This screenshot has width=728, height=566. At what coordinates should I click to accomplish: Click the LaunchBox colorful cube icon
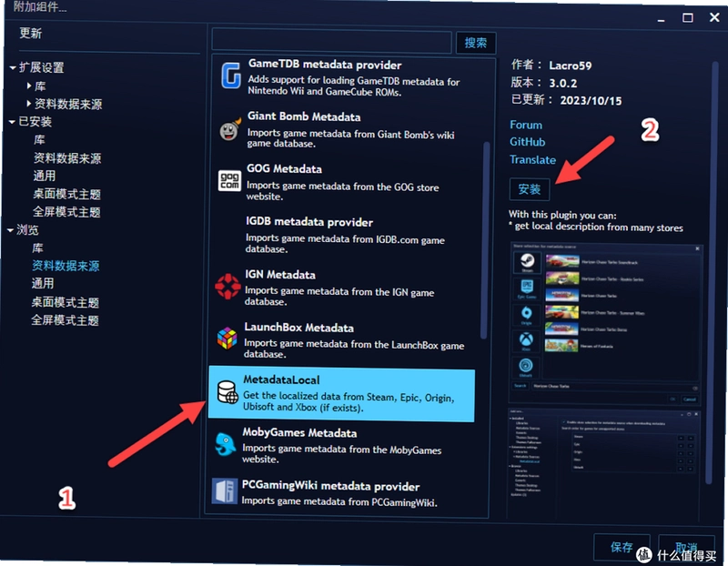(x=227, y=338)
